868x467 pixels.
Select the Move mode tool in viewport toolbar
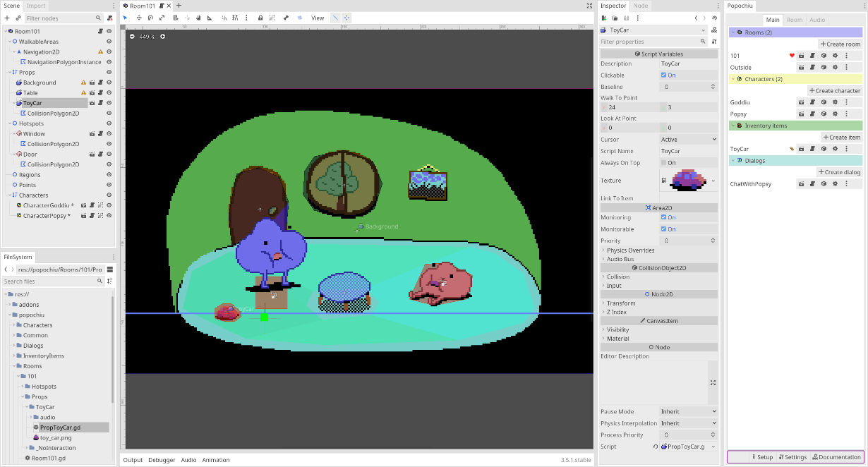tap(138, 18)
